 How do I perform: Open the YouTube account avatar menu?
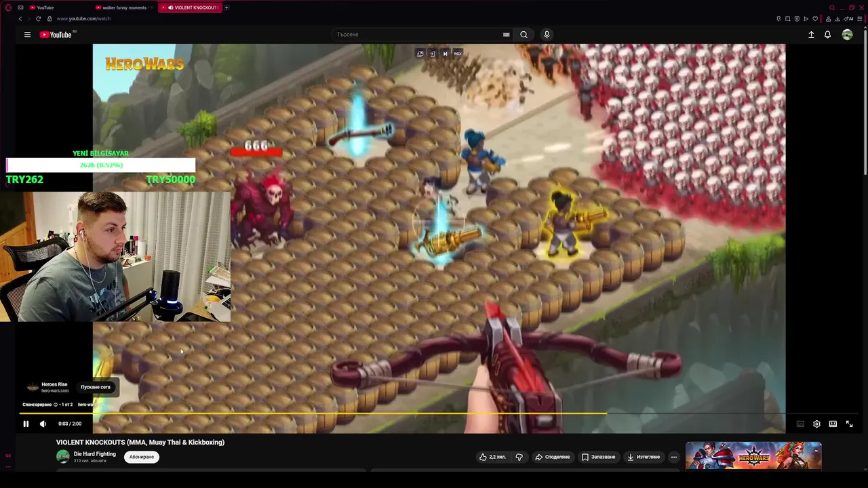click(x=847, y=35)
